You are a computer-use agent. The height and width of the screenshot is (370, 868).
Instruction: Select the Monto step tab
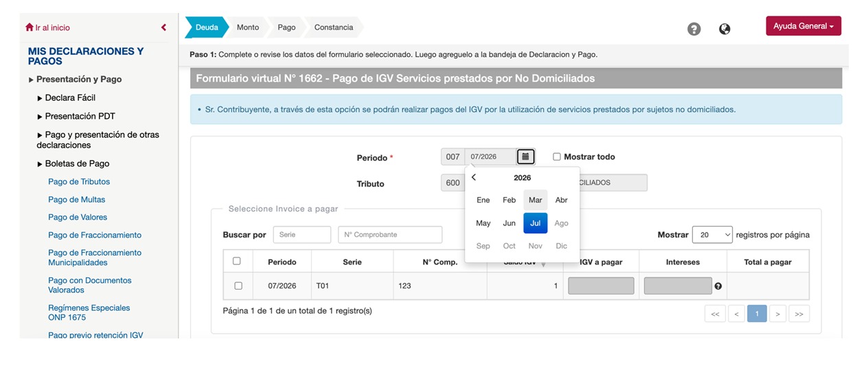(248, 27)
